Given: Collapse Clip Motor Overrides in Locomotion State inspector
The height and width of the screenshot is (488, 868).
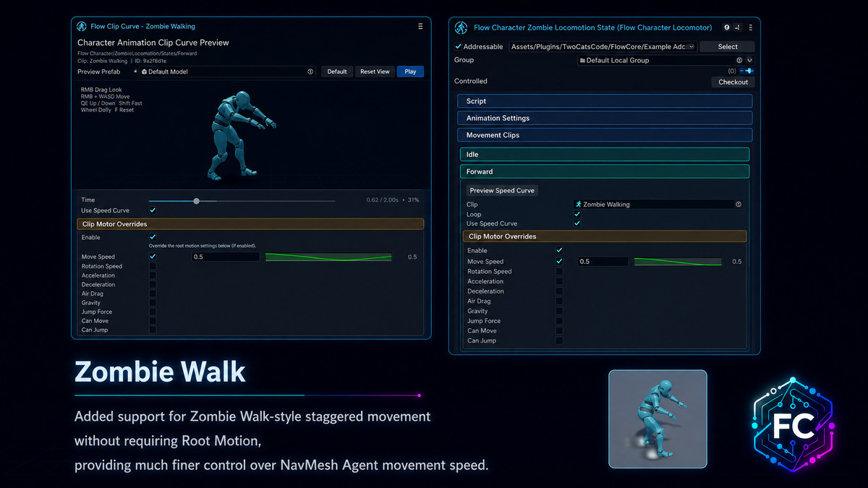Looking at the screenshot, I should [x=605, y=236].
